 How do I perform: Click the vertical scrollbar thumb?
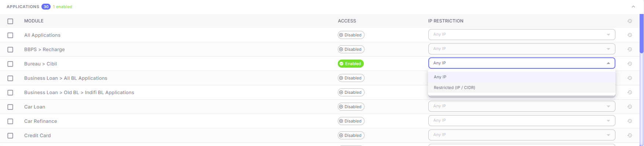click(641, 34)
